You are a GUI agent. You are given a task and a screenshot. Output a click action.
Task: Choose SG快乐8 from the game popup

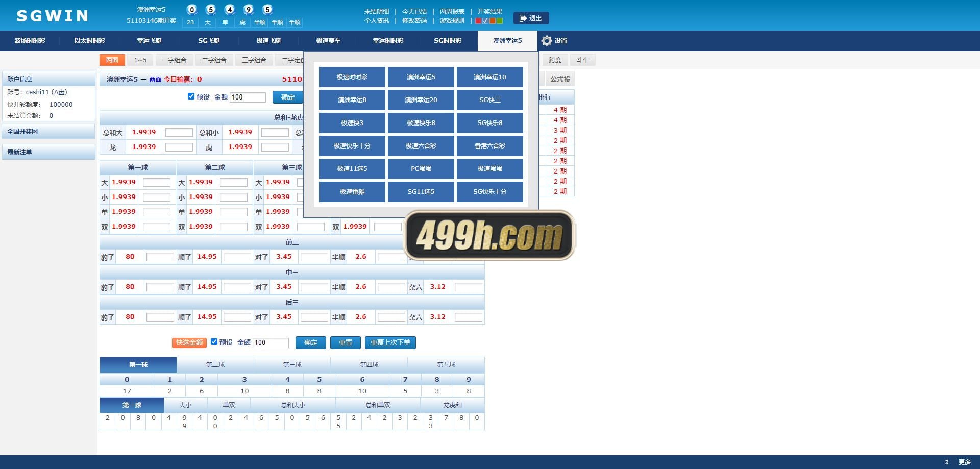pos(490,123)
